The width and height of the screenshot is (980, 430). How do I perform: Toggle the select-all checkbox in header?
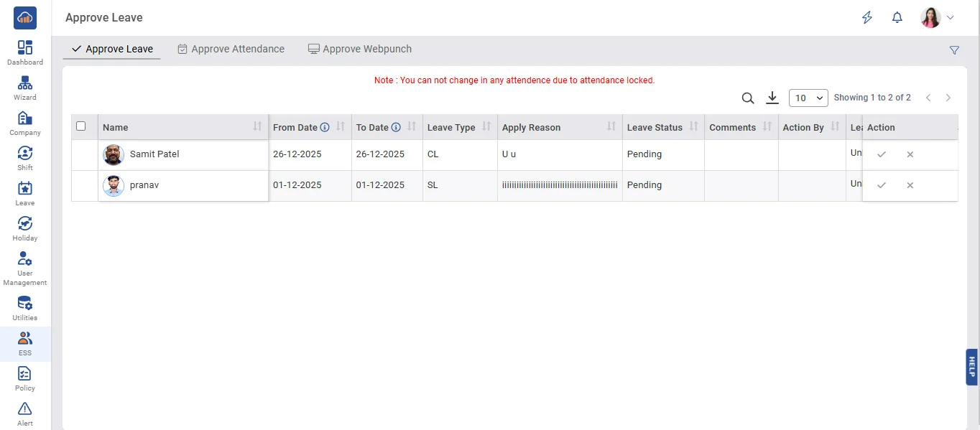pos(81,126)
